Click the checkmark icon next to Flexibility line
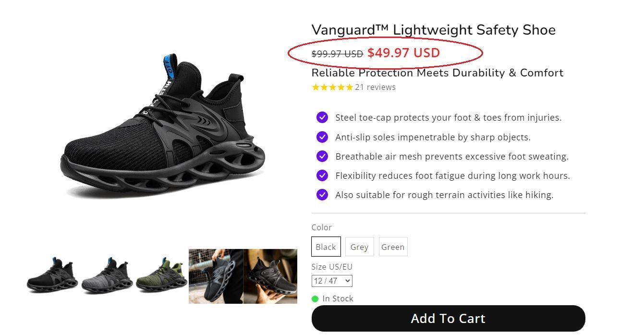Screen dimensions: 644x335 322,175
